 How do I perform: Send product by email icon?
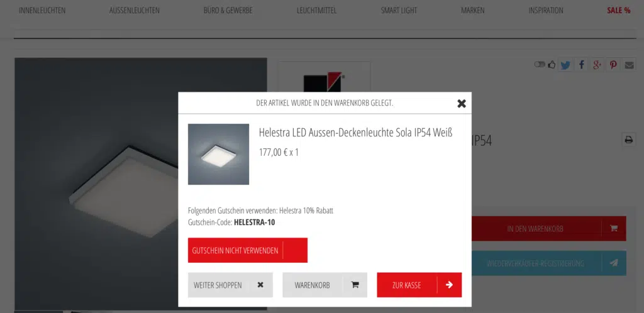[x=629, y=65]
